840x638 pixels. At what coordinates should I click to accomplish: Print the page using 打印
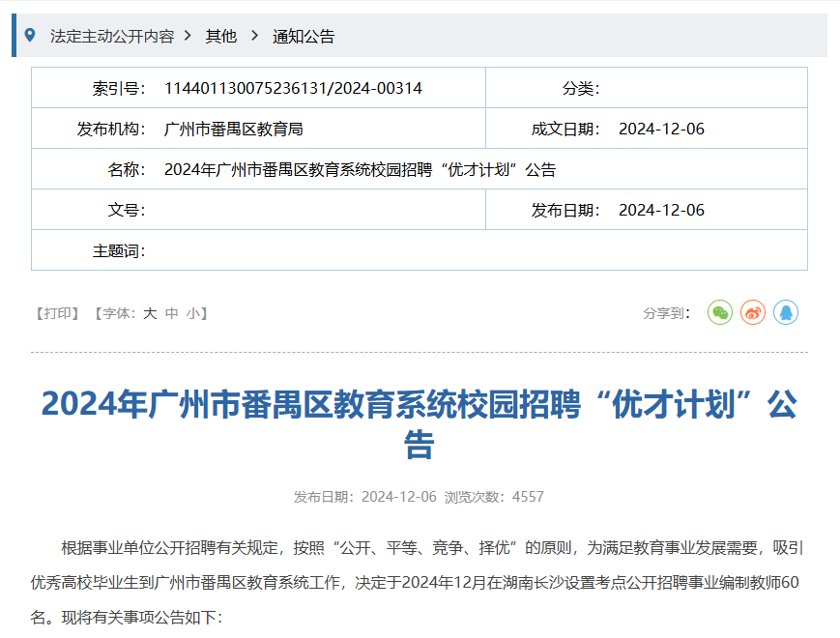click(x=57, y=313)
